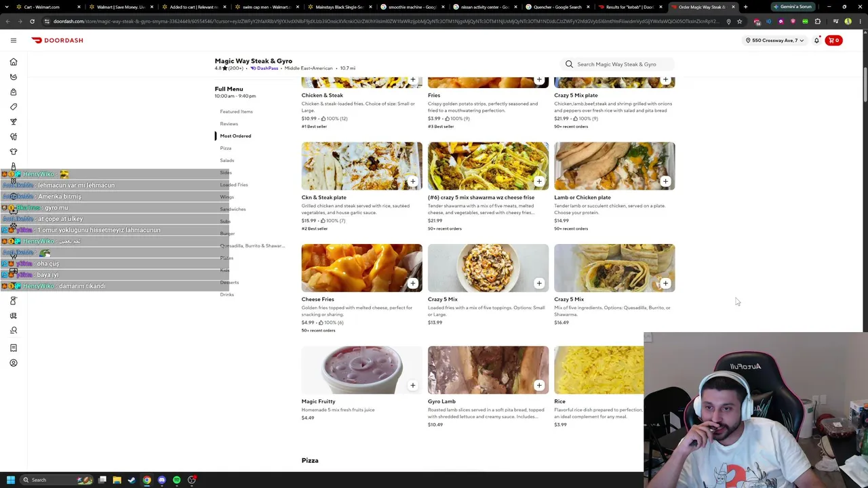The height and width of the screenshot is (488, 868).
Task: Open Google Chrome from taskbar
Action: 146,480
